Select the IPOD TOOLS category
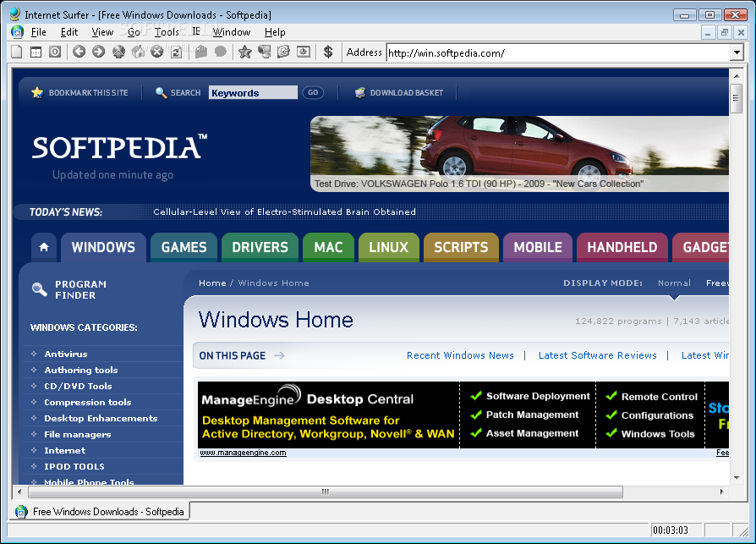Viewport: 756px width, 544px height. [x=74, y=466]
